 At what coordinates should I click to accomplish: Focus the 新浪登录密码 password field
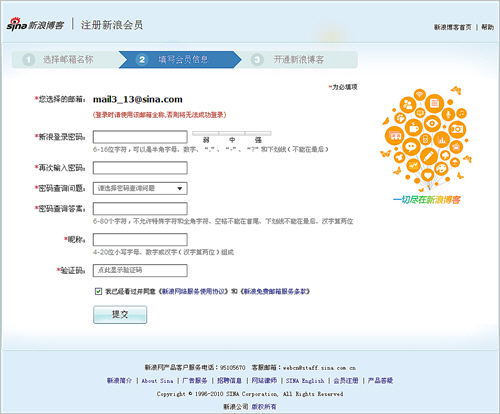click(x=140, y=137)
